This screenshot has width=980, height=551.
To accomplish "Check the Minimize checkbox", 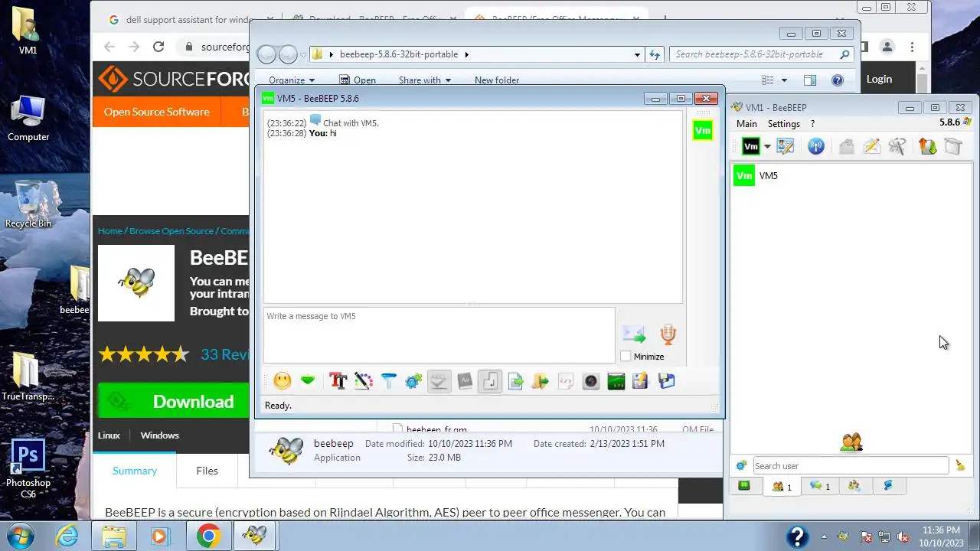I will point(626,357).
